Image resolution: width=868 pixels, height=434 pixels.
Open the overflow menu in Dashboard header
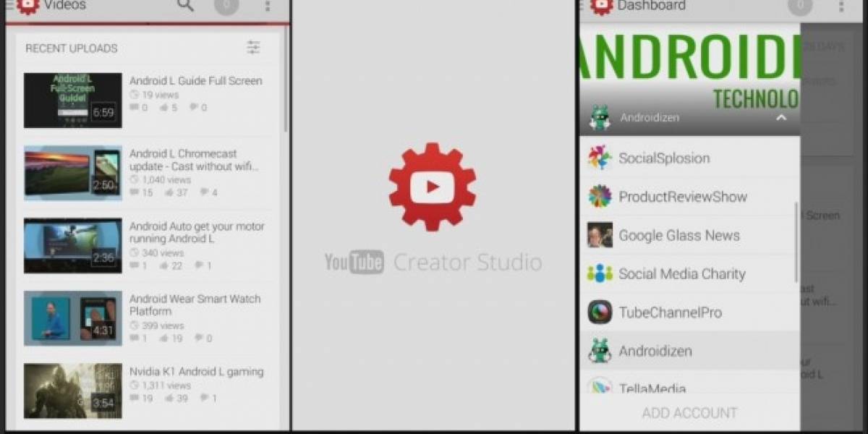coord(841,6)
